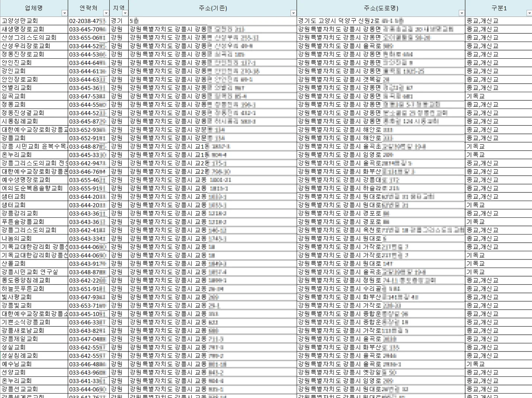Image resolution: width=532 pixels, height=398 pixels.
Task: Click the 경기 region cell for 고양성만교회
Action: [119, 21]
